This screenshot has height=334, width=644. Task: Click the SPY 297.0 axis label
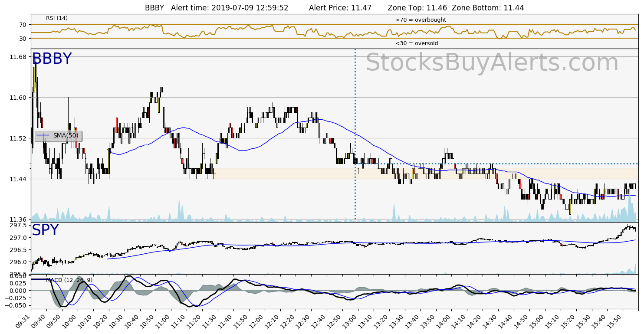tap(17, 238)
